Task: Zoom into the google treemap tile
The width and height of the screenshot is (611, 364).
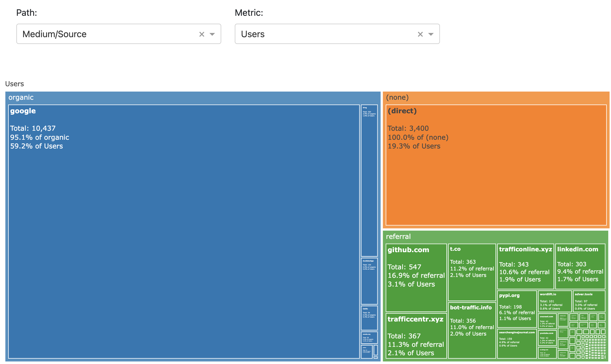Action: (x=183, y=231)
